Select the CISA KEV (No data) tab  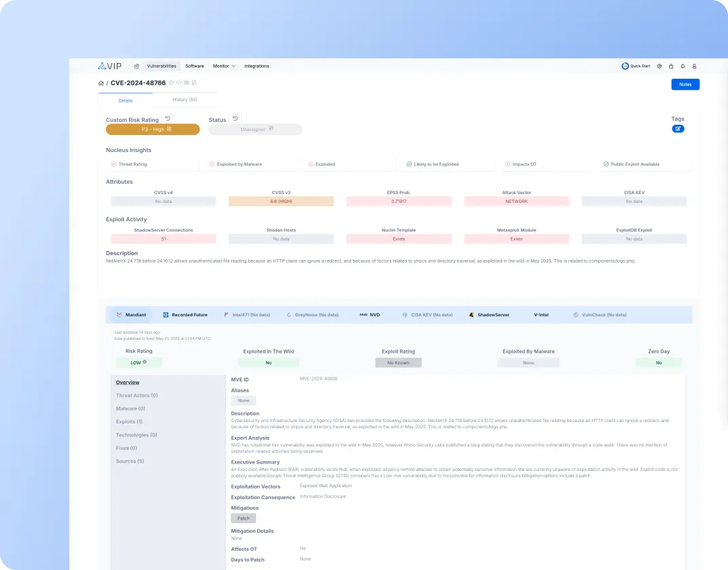point(427,315)
